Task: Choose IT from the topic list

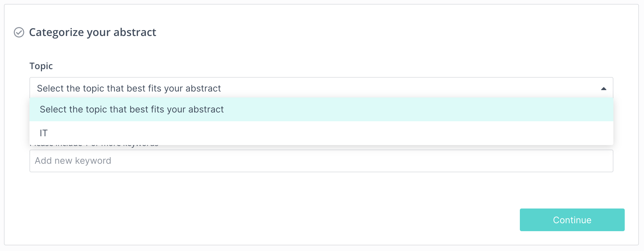Action: (321, 133)
